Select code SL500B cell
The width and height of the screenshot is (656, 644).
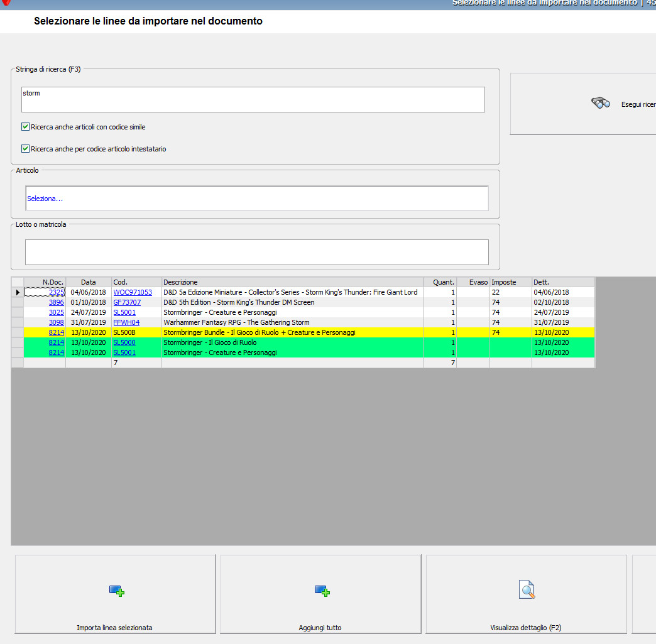pyautogui.click(x=137, y=332)
